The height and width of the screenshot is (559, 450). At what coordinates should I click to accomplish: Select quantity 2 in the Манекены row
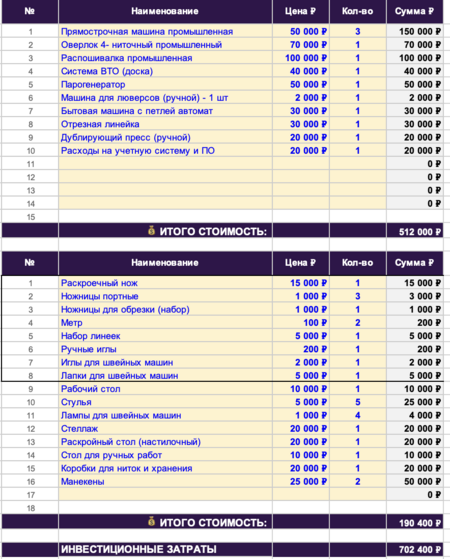point(358,481)
